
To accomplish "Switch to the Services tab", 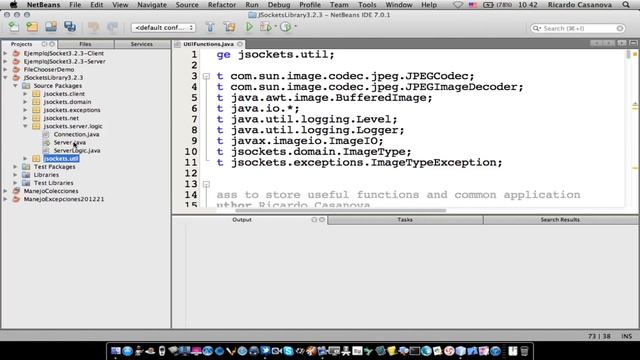I will point(142,44).
